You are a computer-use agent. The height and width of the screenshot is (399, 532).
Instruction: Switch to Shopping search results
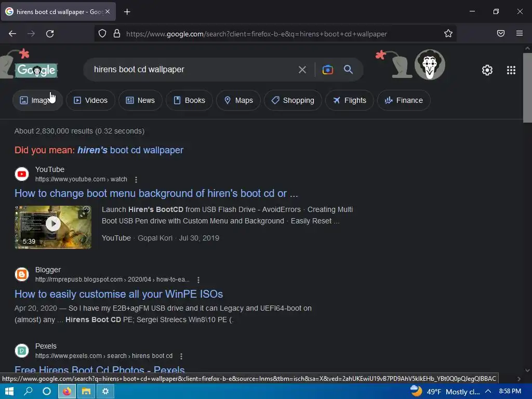pos(293,100)
